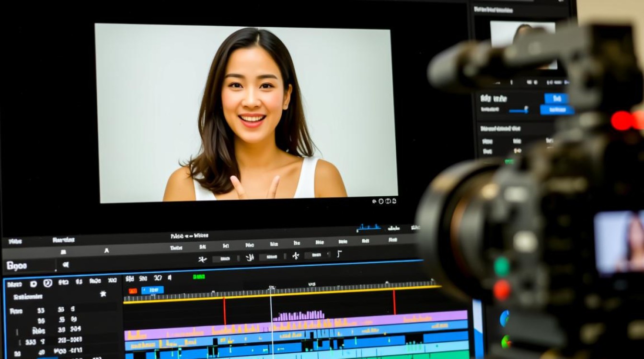Click the yellow work area bar above the timeline
The image size is (644, 359).
coord(282,294)
